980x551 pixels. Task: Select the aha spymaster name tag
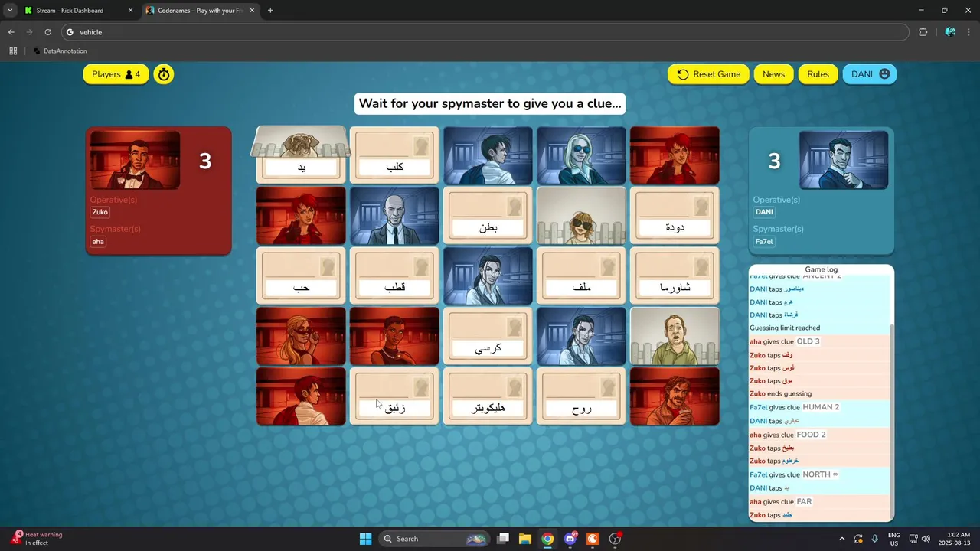point(98,242)
